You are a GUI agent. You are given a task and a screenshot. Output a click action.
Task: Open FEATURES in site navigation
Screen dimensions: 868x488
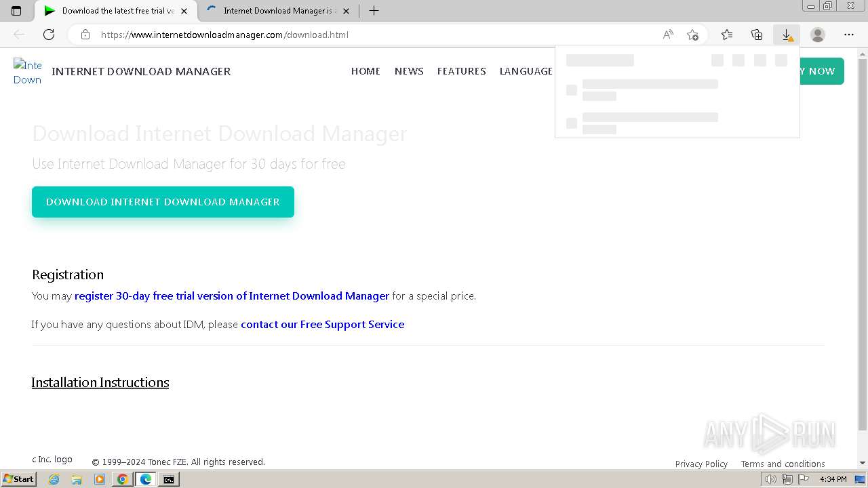[462, 71]
